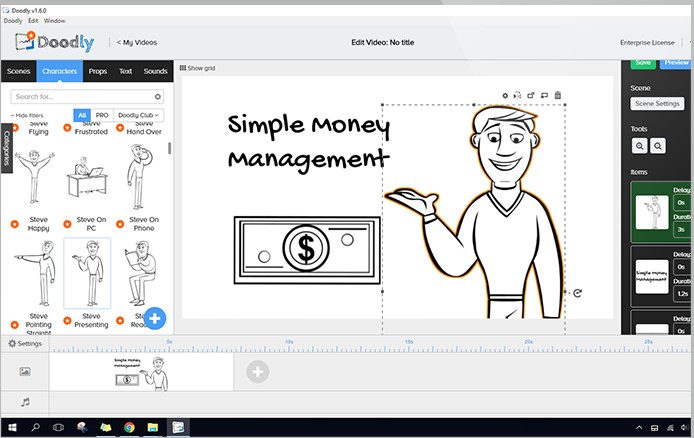Delete selected character with trash icon
Image resolution: width=694 pixels, height=438 pixels.
558,95
